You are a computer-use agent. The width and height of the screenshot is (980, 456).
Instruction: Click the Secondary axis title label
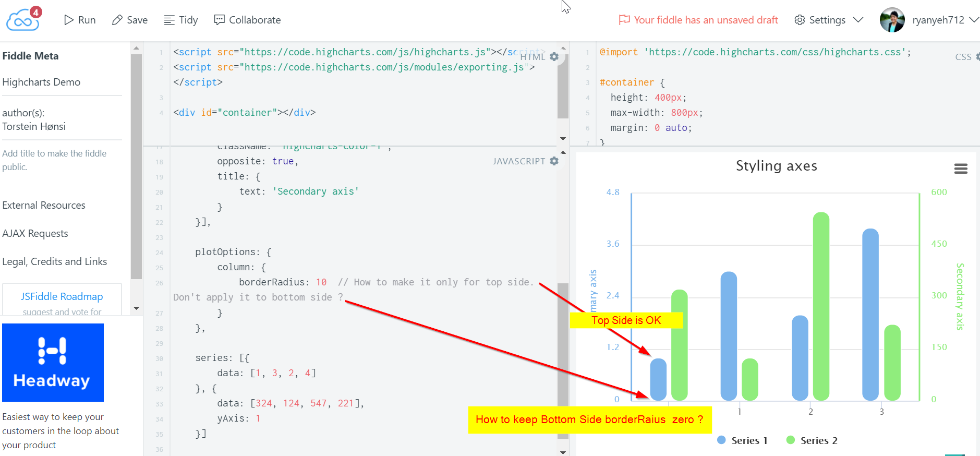[960, 296]
